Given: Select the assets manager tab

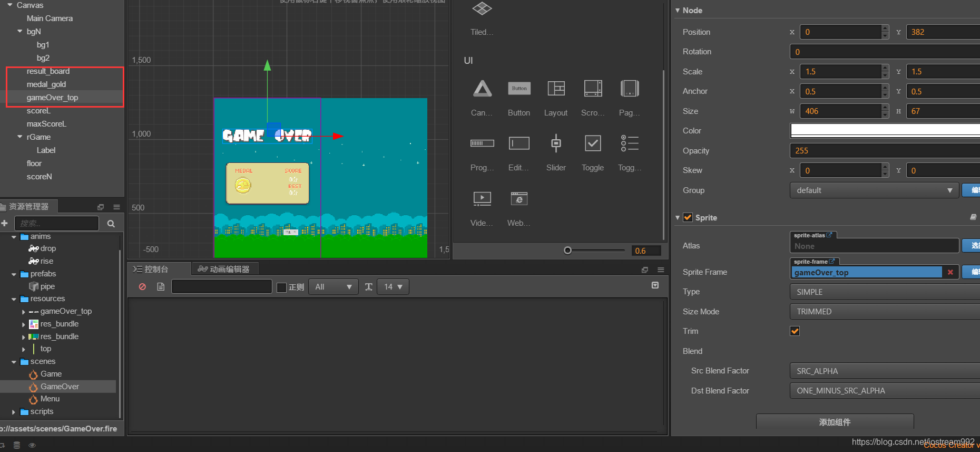Looking at the screenshot, I should (28, 207).
